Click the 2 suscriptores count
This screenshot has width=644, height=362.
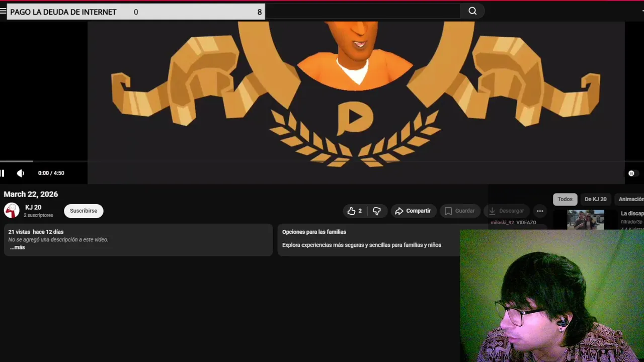pyautogui.click(x=38, y=215)
